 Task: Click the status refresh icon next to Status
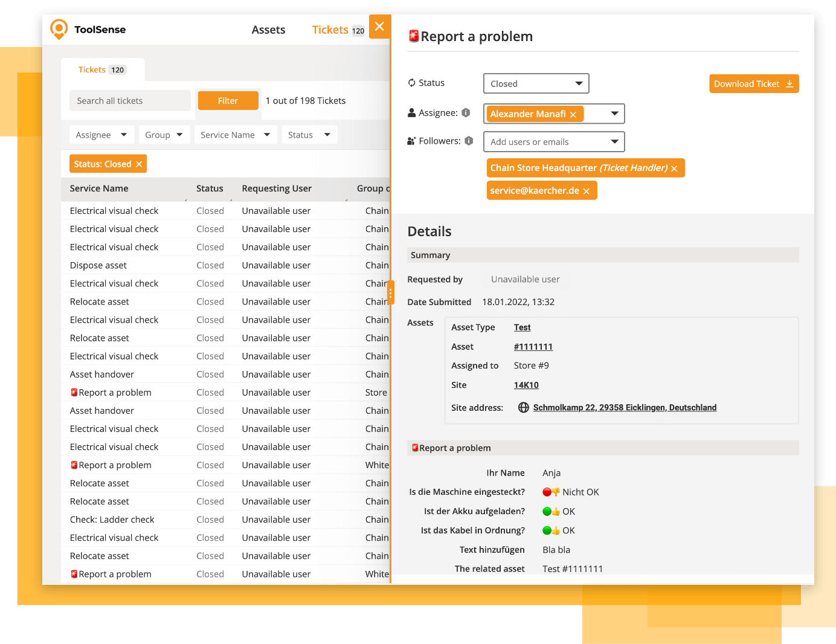point(411,82)
